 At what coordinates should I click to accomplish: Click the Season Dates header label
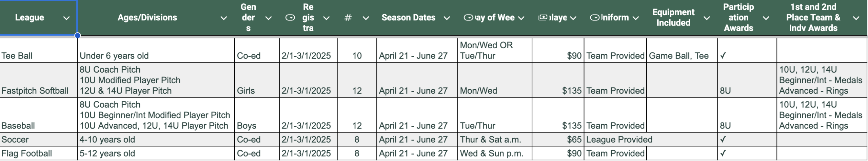(408, 18)
